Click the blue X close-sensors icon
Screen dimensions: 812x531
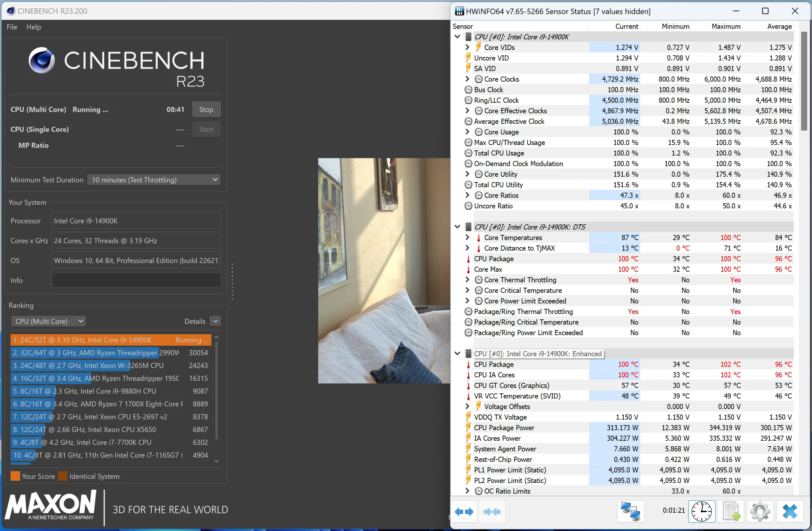(x=790, y=511)
